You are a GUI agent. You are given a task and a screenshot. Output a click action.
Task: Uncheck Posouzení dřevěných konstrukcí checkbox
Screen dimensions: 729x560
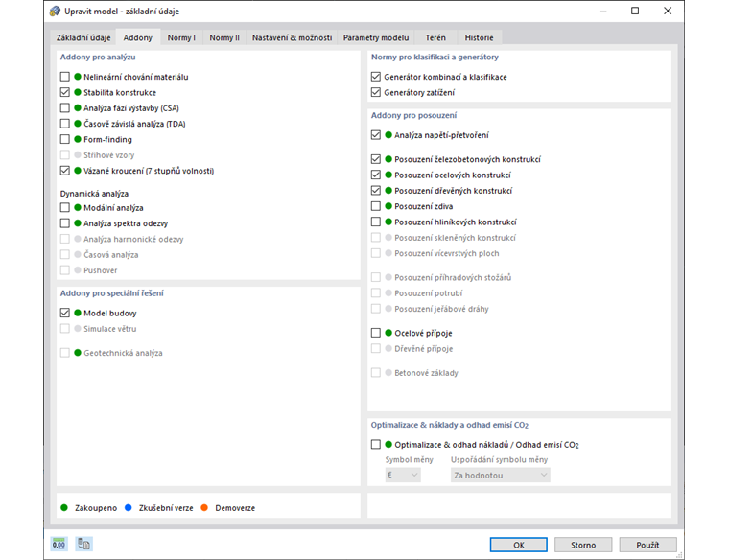pyautogui.click(x=376, y=191)
